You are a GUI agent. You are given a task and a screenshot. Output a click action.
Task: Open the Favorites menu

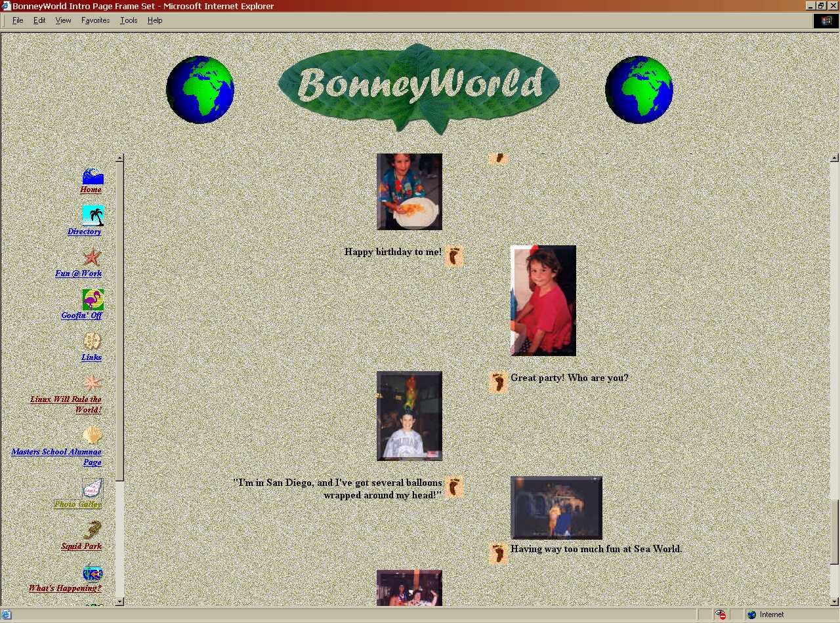95,20
